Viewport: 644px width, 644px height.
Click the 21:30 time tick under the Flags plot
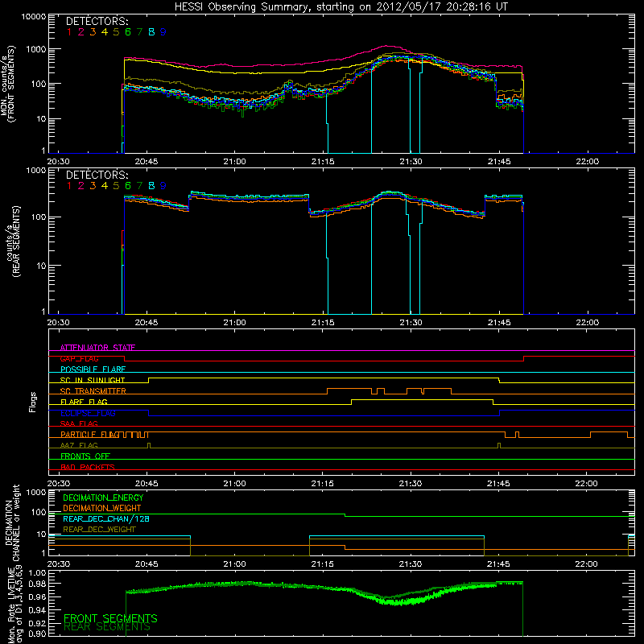coord(411,484)
